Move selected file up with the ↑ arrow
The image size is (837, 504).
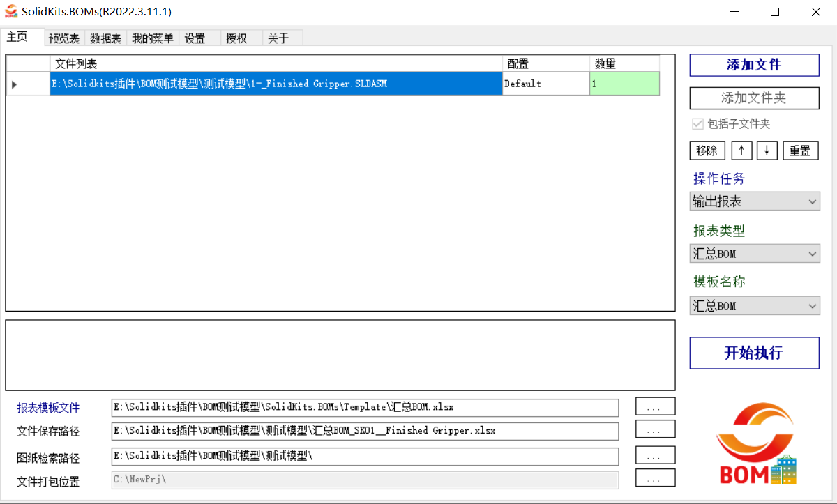pyautogui.click(x=741, y=150)
